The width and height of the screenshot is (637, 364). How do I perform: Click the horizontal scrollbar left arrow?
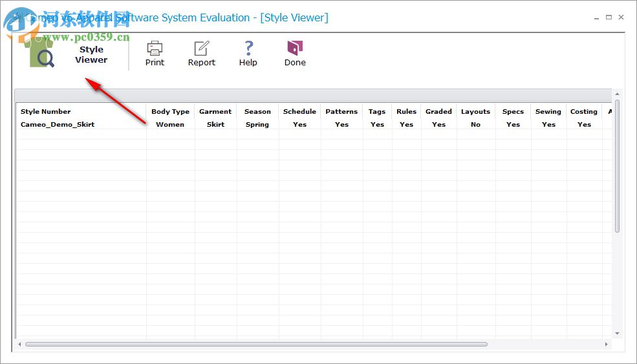coord(19,344)
